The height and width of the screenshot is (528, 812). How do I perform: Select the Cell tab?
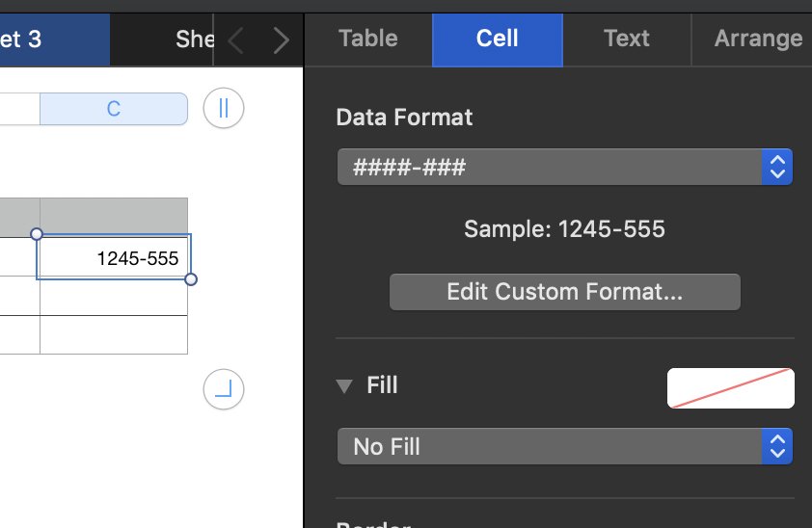click(x=498, y=39)
